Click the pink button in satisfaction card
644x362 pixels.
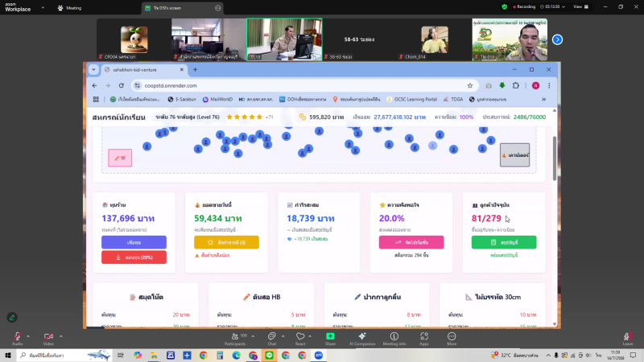411,242
